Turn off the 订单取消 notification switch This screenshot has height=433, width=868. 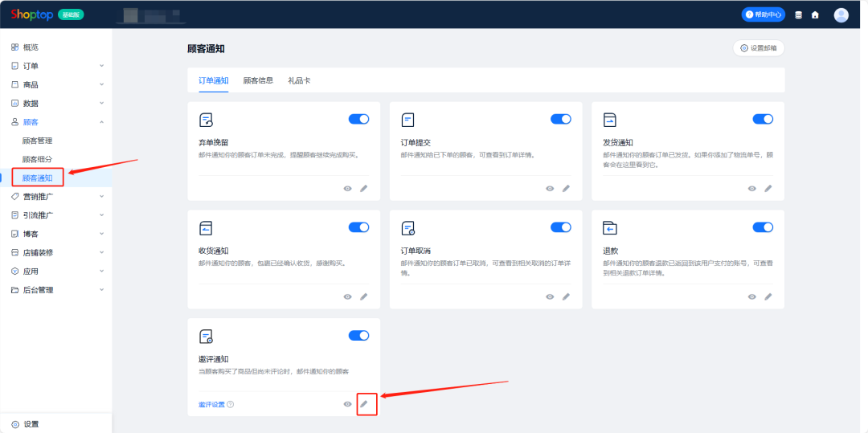[x=560, y=227]
